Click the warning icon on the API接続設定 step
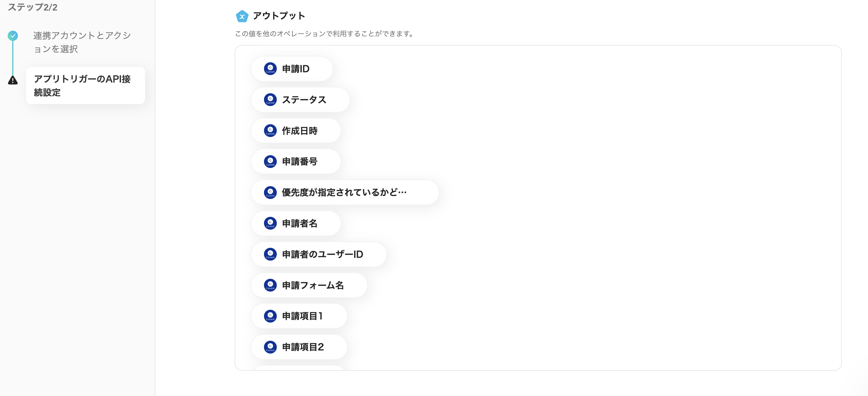Screen dimensions: 868x396 (x=12, y=81)
